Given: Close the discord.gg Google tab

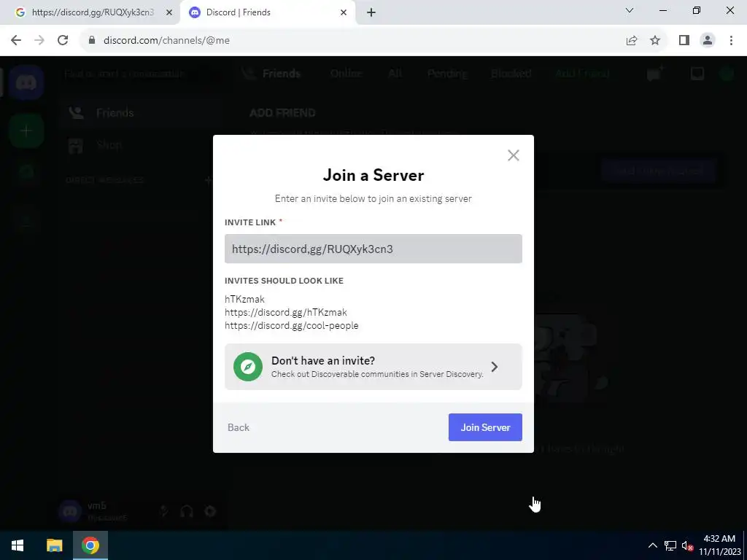Looking at the screenshot, I should [x=169, y=12].
